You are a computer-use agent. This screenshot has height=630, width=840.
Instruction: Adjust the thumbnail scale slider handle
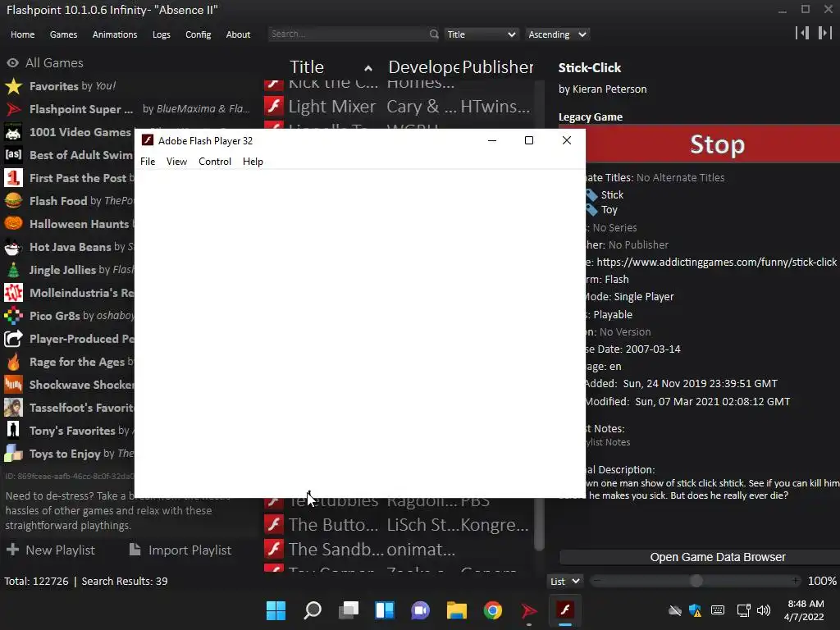pos(696,582)
